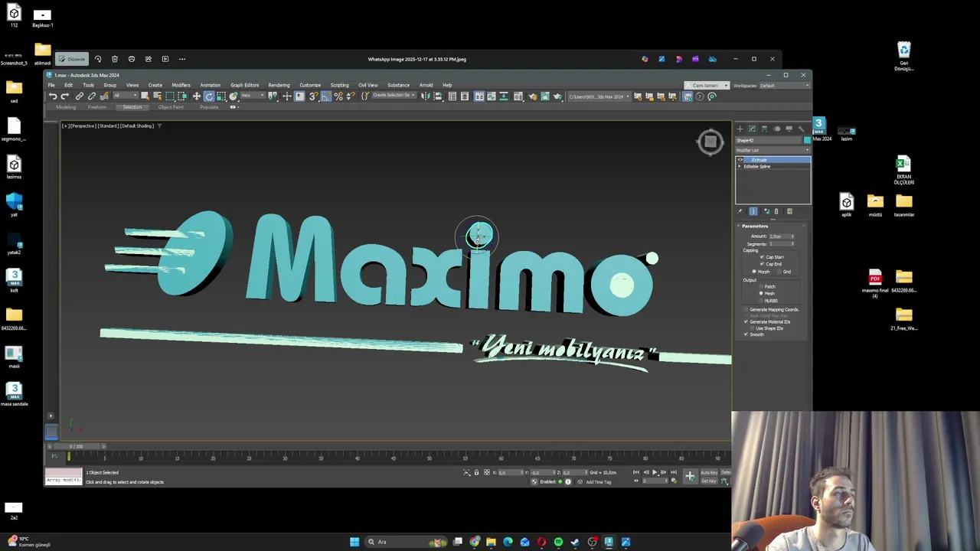
Task: Click the Undo arrow in 3ds Max toolbar
Action: coord(53,96)
